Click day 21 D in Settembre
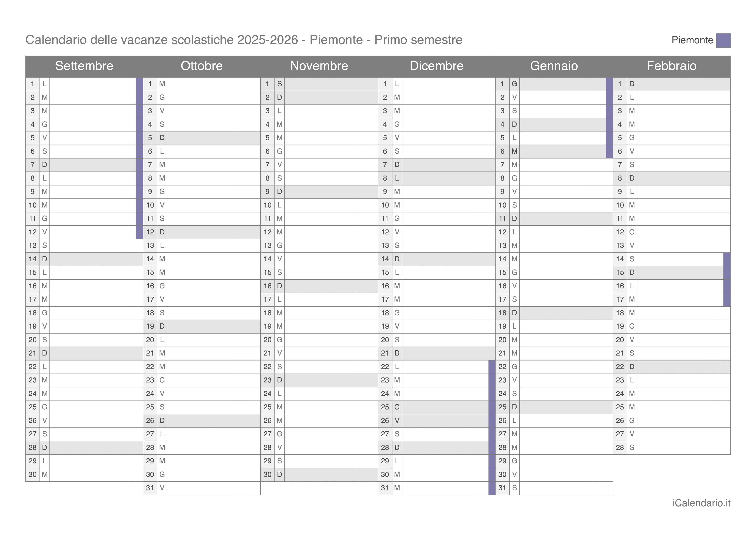This screenshot has width=756, height=535. click(84, 353)
